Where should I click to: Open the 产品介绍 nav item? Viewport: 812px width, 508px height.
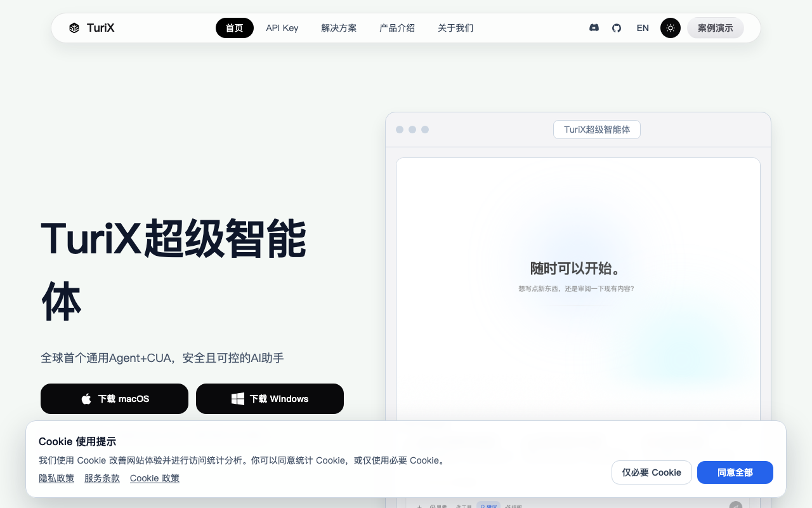[397, 28]
